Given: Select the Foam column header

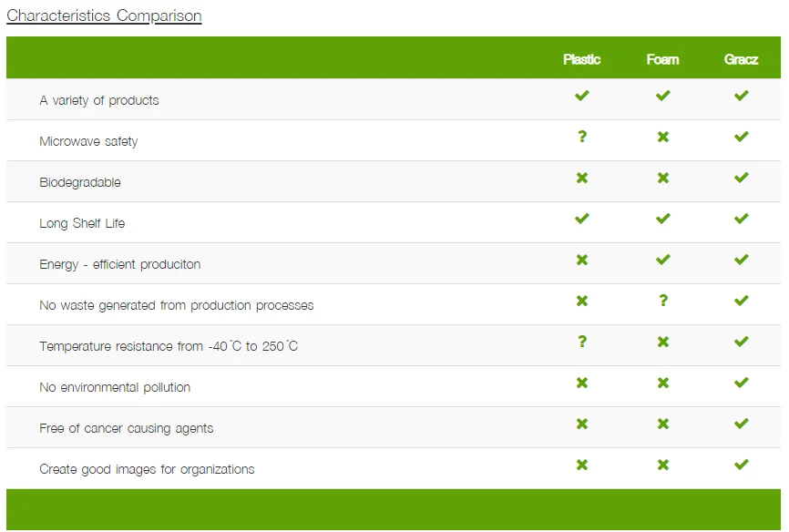Looking at the screenshot, I should pos(662,59).
